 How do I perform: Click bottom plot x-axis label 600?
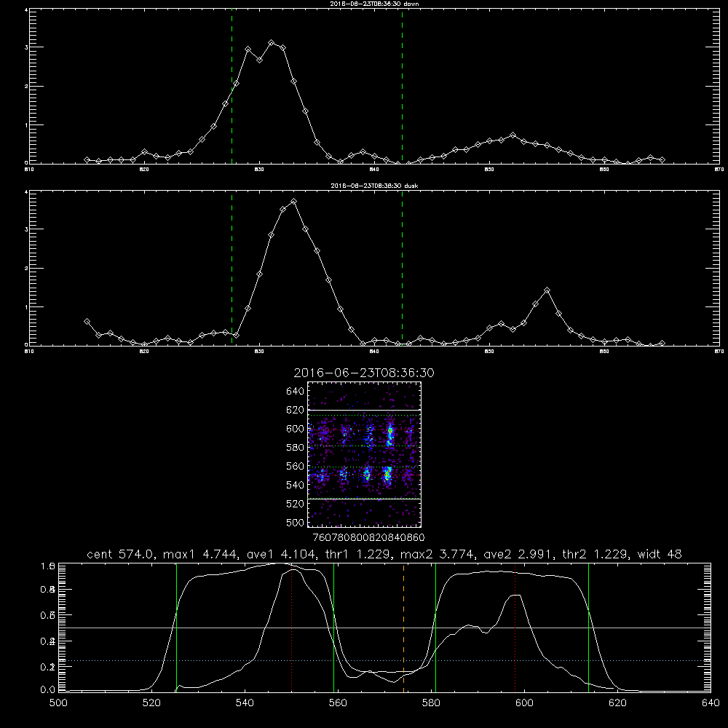pyautogui.click(x=524, y=703)
